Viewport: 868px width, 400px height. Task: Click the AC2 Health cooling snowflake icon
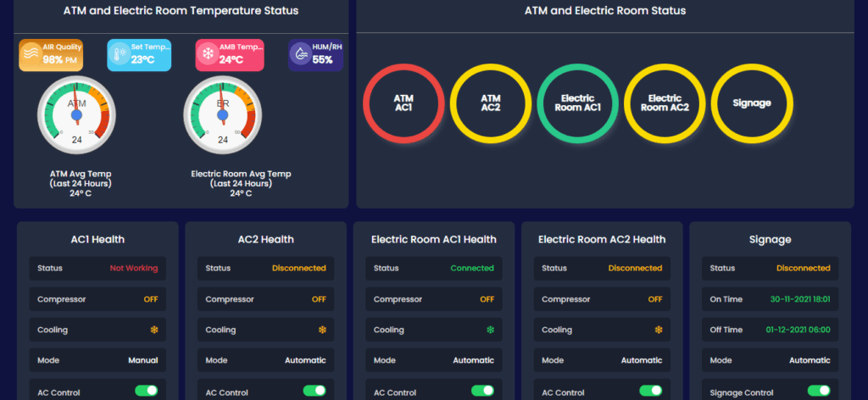(321, 330)
